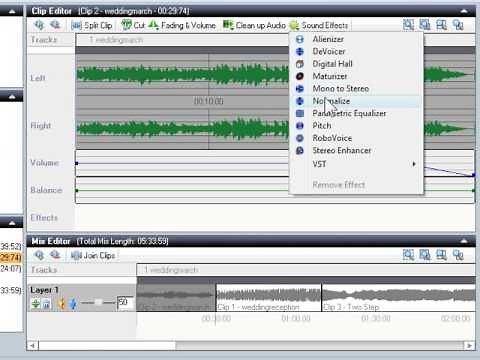
Task: Click the Maturizer menu icon
Action: pyautogui.click(x=300, y=76)
